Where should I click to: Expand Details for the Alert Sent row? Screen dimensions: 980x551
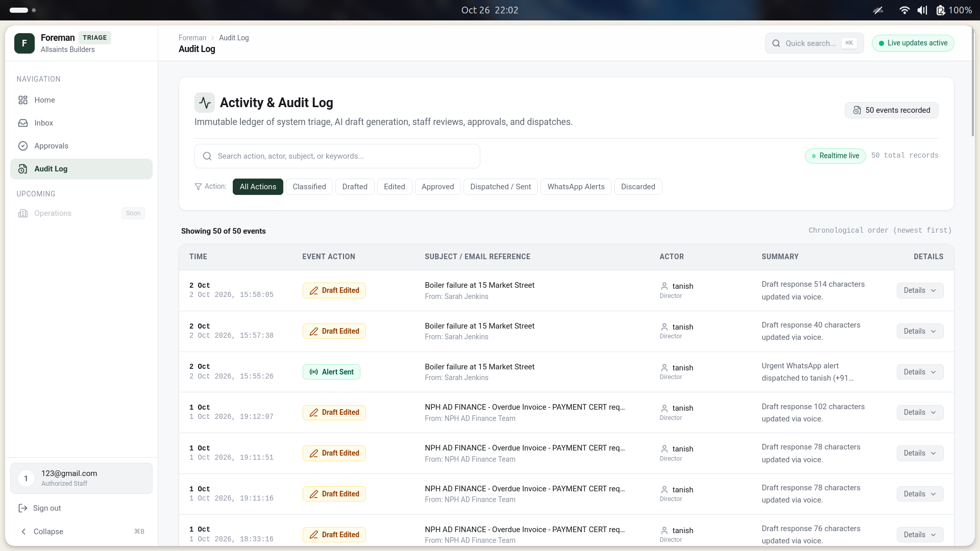click(x=920, y=372)
